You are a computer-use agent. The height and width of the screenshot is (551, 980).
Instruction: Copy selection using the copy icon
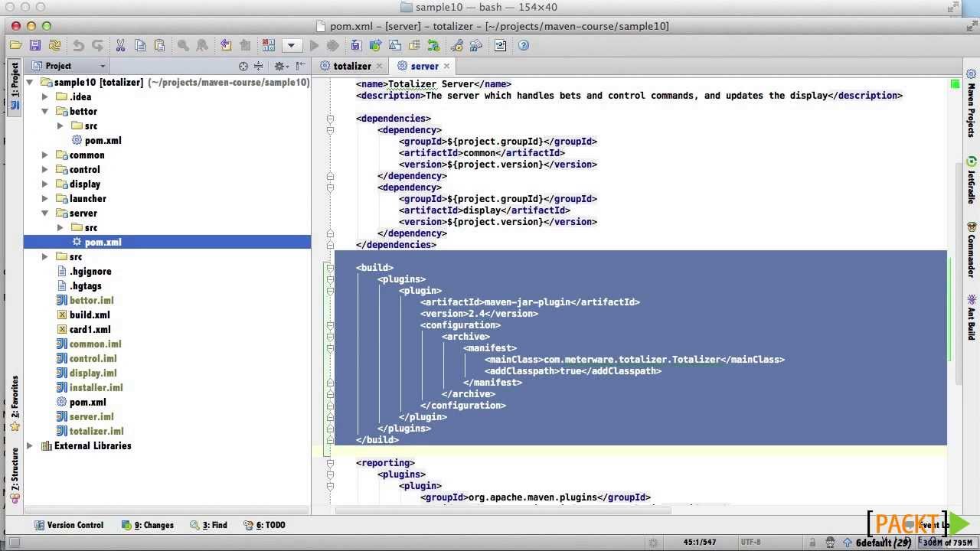140,46
